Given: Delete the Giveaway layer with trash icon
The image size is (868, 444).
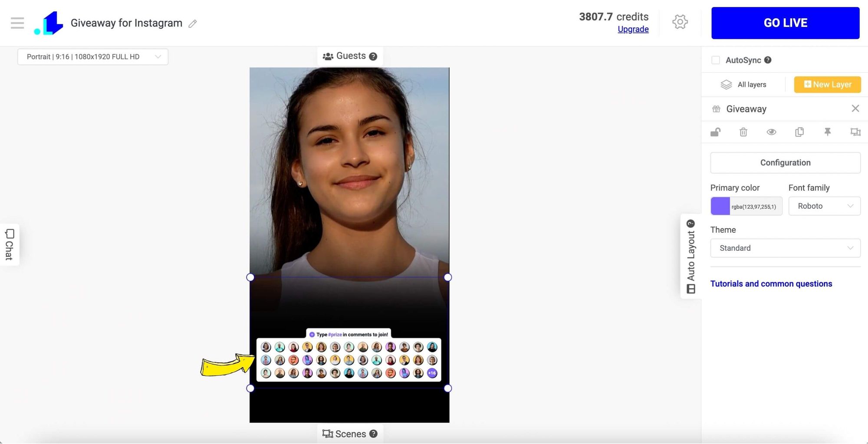Looking at the screenshot, I should 743,132.
